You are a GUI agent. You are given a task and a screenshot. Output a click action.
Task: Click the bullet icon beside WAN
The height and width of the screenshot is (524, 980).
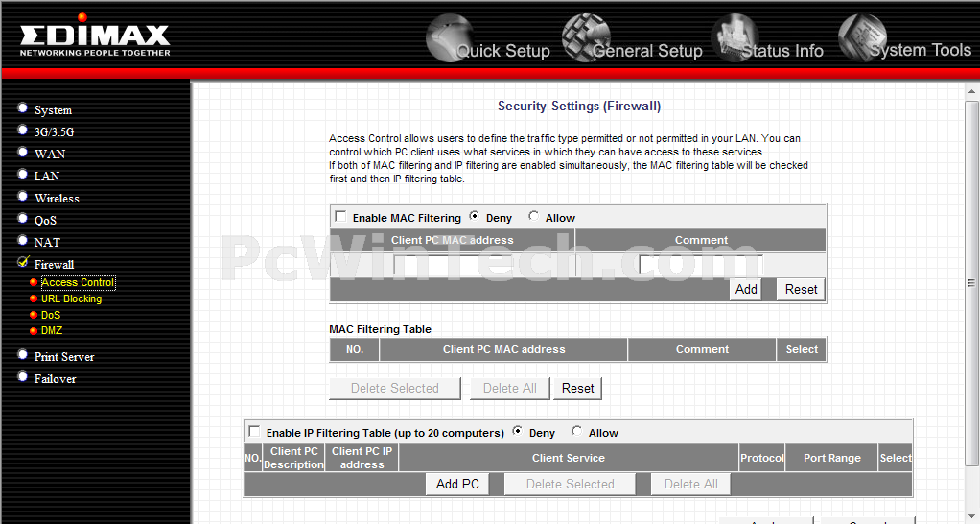click(x=22, y=152)
